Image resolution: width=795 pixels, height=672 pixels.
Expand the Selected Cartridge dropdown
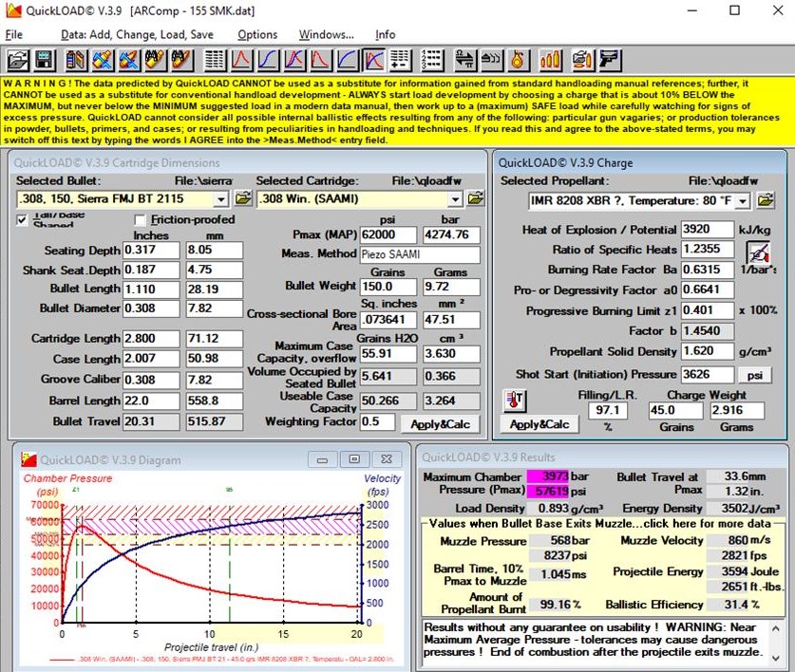tap(455, 199)
